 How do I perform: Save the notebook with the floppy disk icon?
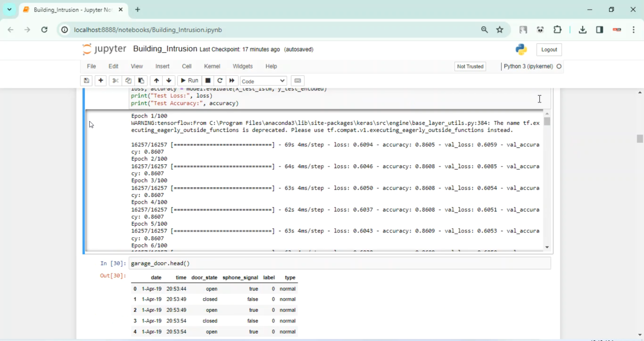pyautogui.click(x=86, y=81)
